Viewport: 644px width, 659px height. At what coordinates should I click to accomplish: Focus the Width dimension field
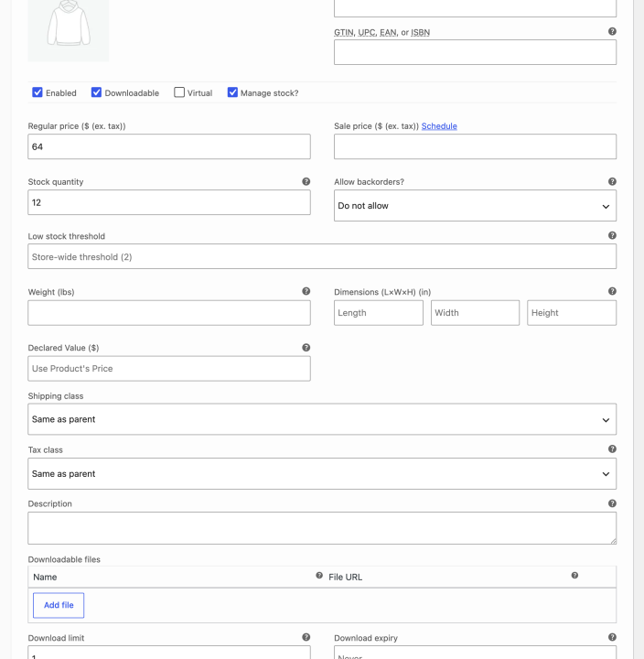[475, 313]
